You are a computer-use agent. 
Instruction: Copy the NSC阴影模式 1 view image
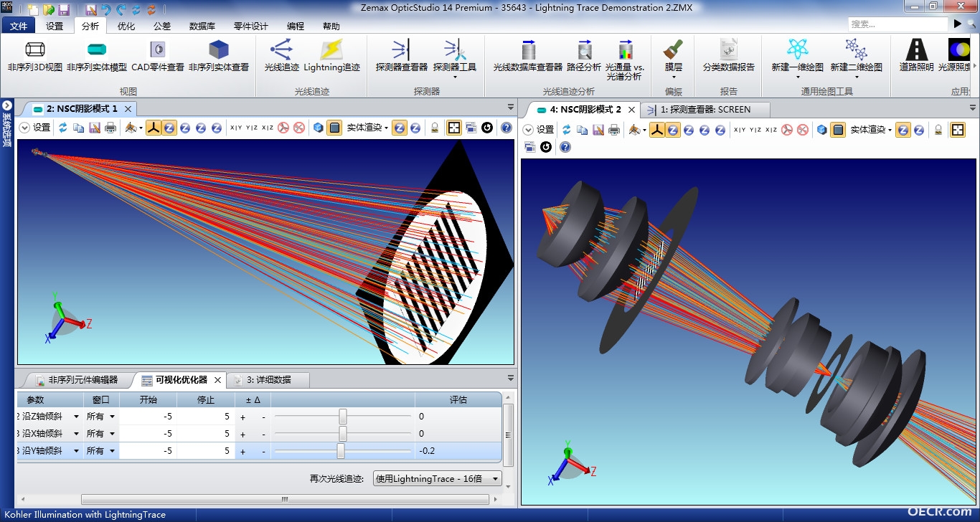coord(79,128)
